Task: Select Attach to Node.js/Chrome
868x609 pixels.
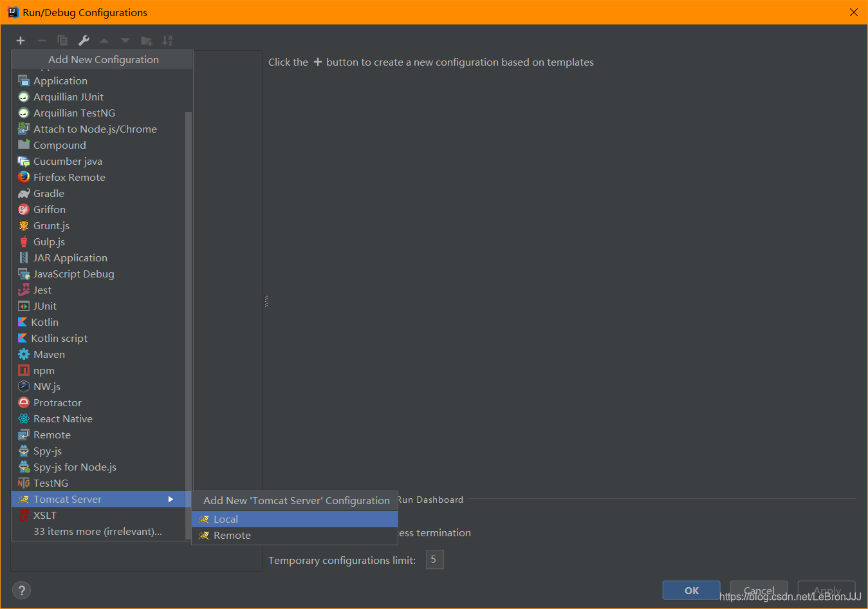Action: tap(102, 129)
